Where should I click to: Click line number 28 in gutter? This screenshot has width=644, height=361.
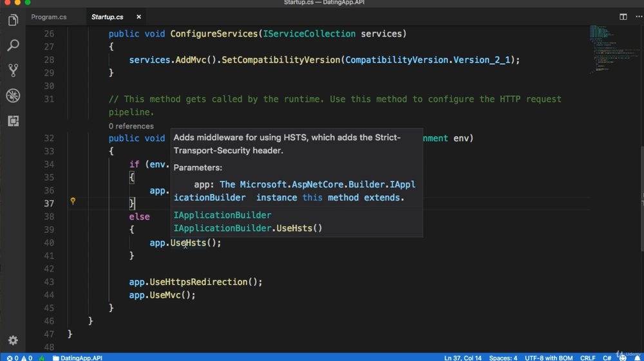49,60
